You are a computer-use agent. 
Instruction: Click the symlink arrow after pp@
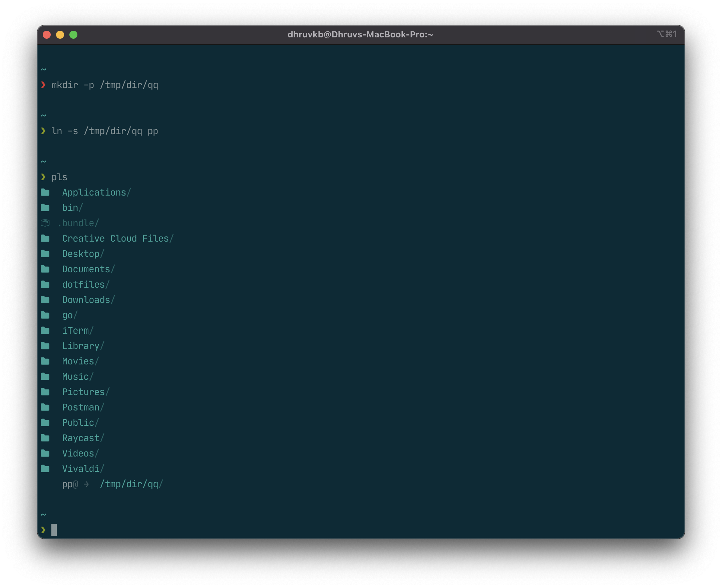tap(86, 484)
